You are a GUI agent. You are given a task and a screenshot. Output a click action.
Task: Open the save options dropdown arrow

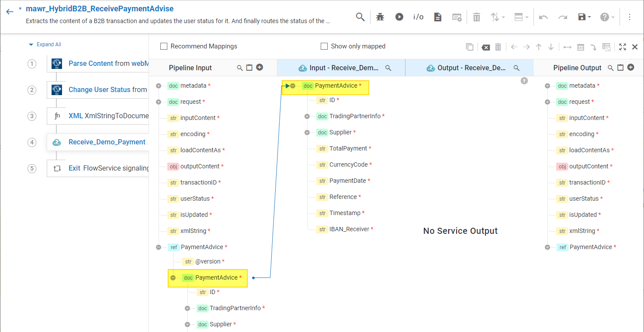(589, 17)
